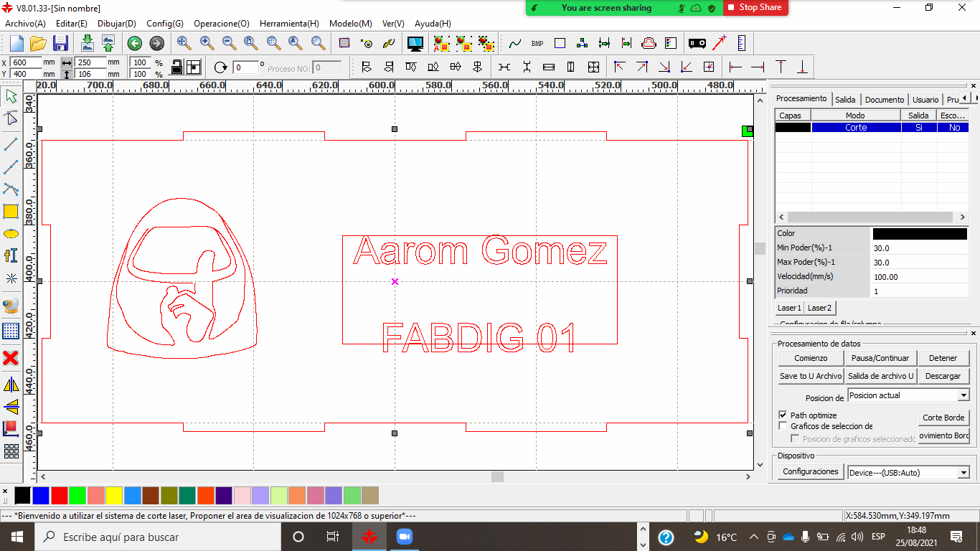Click Stop Share in the sharing bar
Screen dimensions: 980x551
click(x=755, y=7)
